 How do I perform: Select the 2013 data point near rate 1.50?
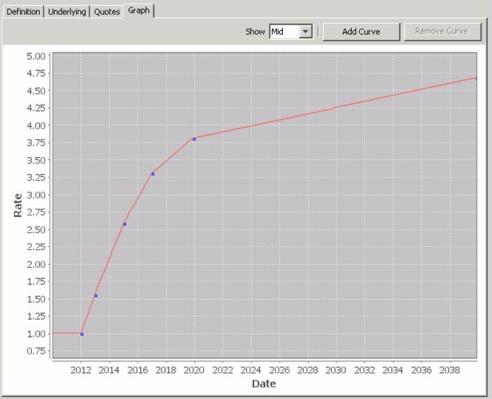pos(96,296)
